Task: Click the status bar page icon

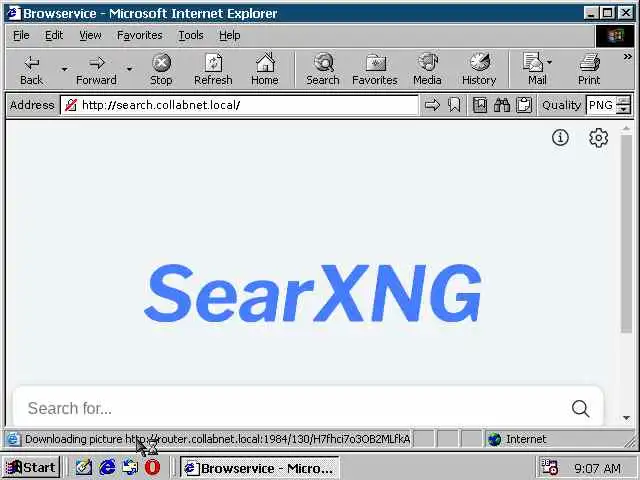Action: coord(13,439)
